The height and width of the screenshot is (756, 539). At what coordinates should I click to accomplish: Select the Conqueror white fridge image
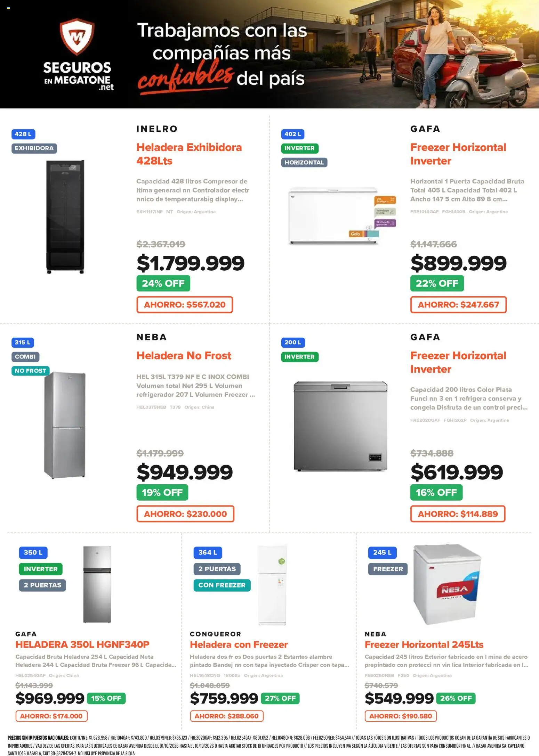[x=272, y=585]
